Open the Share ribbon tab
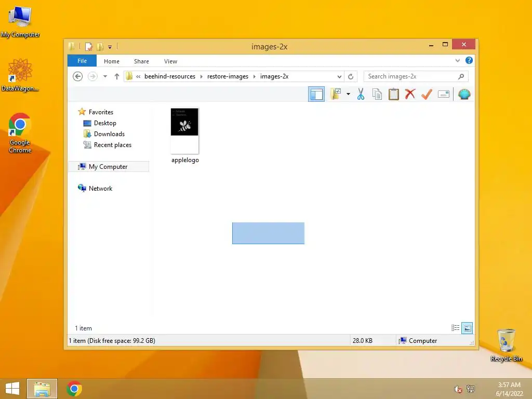Viewport: 532px width, 399px height. pos(141,61)
